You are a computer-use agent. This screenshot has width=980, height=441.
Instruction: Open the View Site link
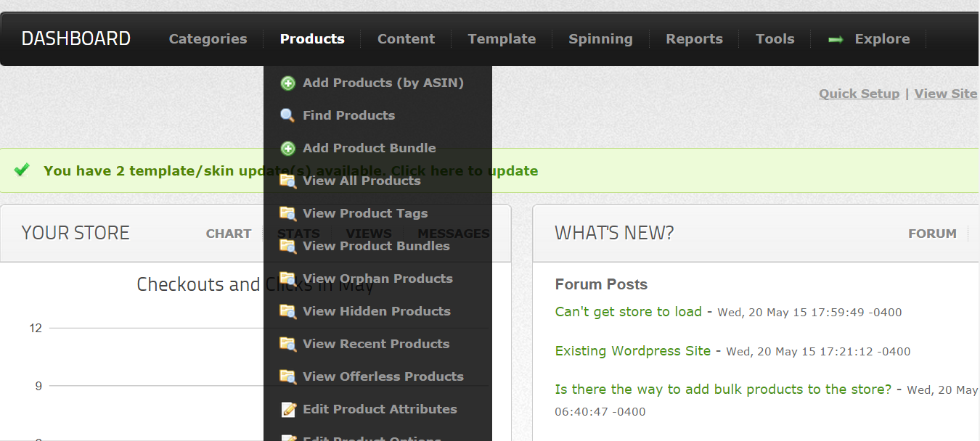tap(946, 94)
